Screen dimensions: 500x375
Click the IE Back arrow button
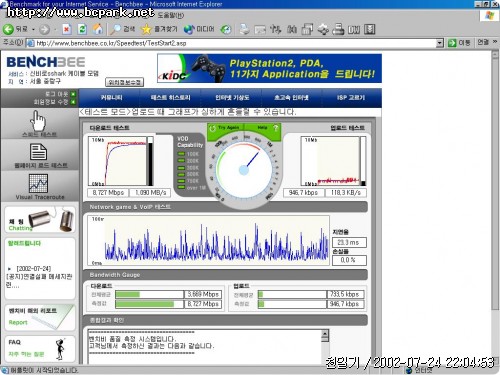8,29
